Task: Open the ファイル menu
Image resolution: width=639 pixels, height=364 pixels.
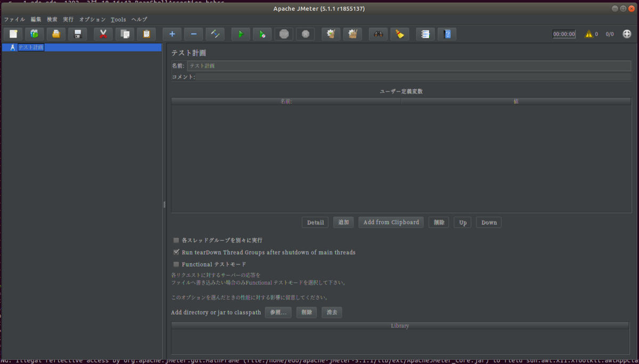Action: (14, 19)
